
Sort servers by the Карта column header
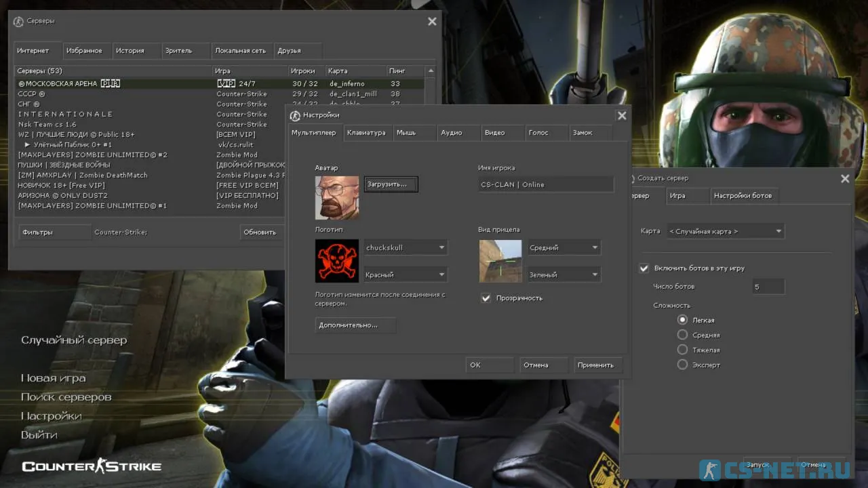point(356,70)
